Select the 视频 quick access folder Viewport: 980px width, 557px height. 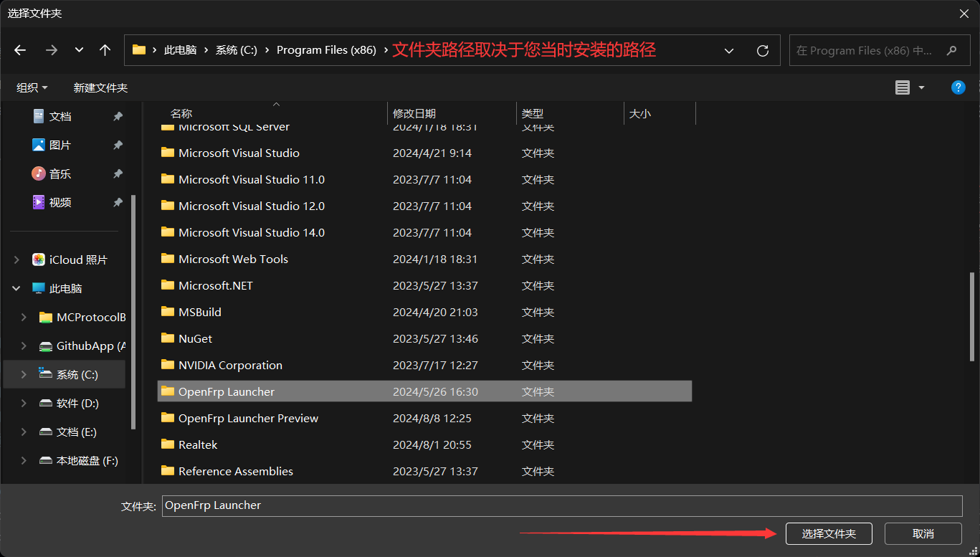[x=60, y=202]
